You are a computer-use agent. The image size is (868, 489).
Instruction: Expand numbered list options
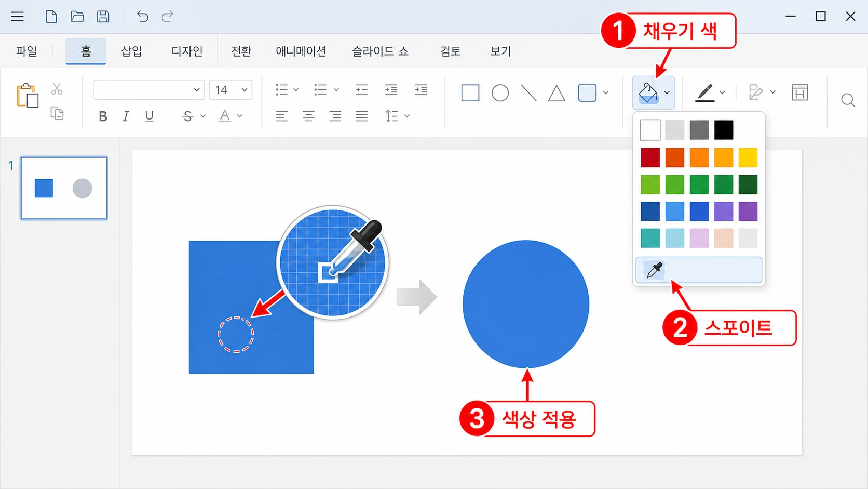tap(336, 90)
